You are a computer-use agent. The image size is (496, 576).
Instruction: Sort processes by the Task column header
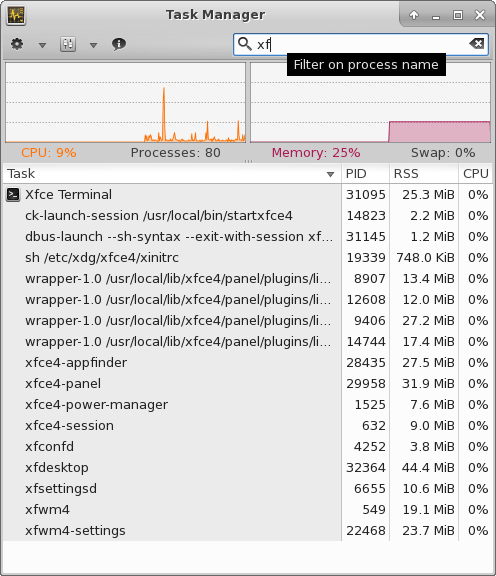(172, 174)
